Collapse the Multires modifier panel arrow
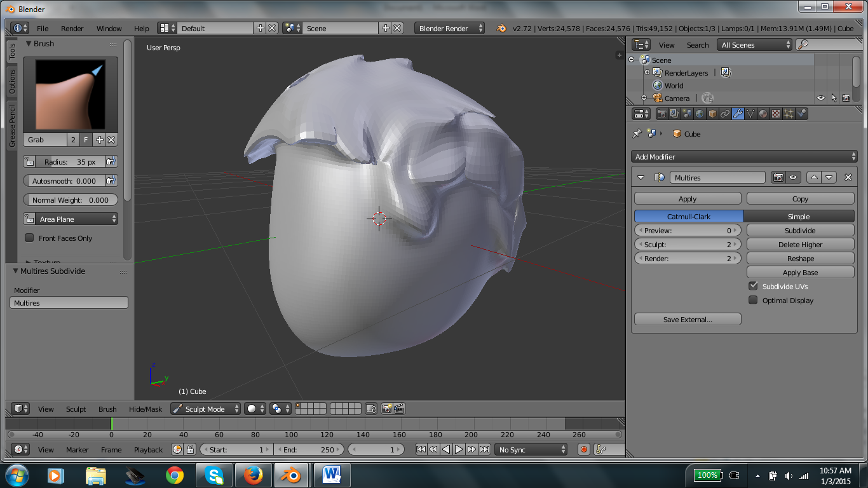868x488 pixels. (641, 178)
